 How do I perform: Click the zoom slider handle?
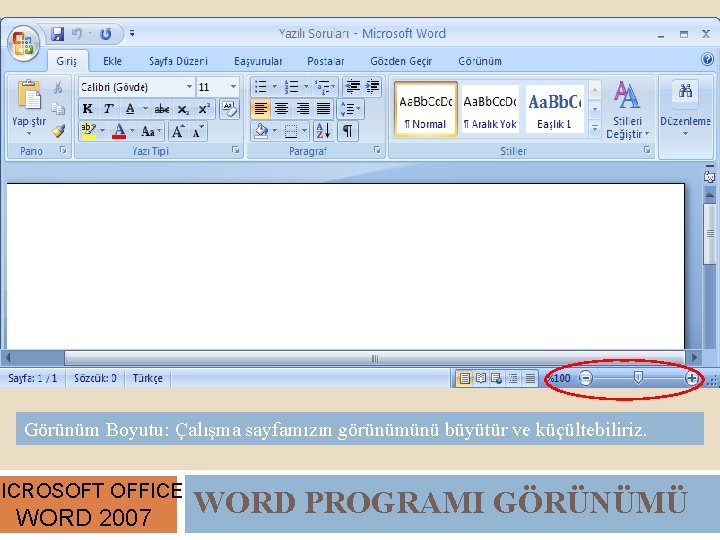(638, 377)
